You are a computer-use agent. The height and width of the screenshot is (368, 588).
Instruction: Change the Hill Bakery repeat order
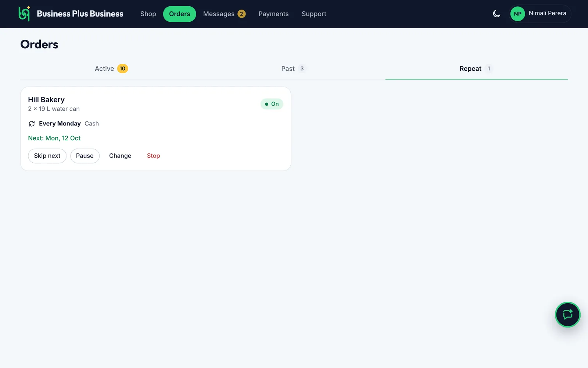click(x=120, y=156)
